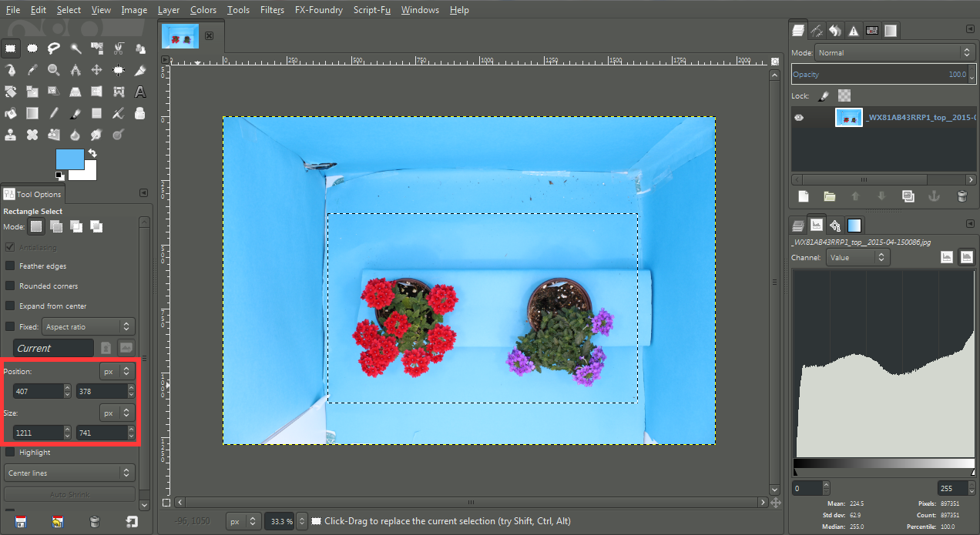The width and height of the screenshot is (980, 535).
Task: Choose the Eraser tool
Action: tap(97, 113)
